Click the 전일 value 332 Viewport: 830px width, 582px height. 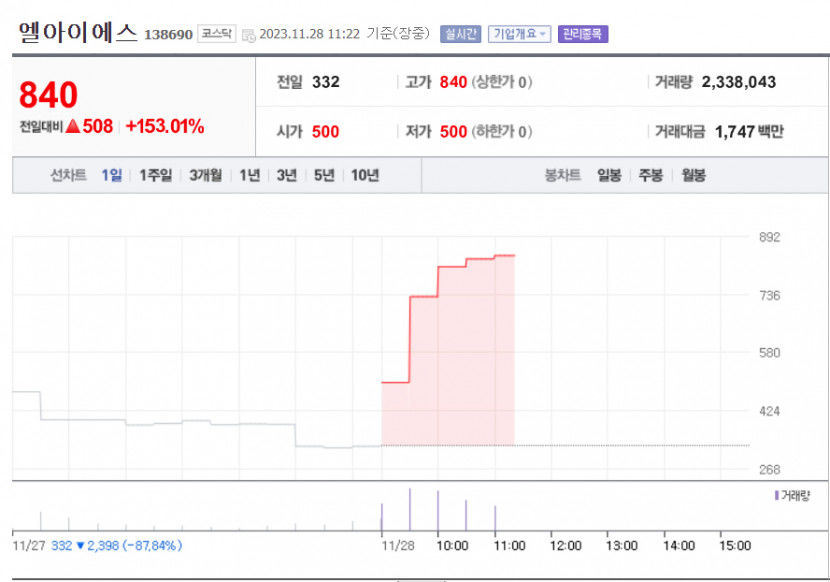[326, 82]
